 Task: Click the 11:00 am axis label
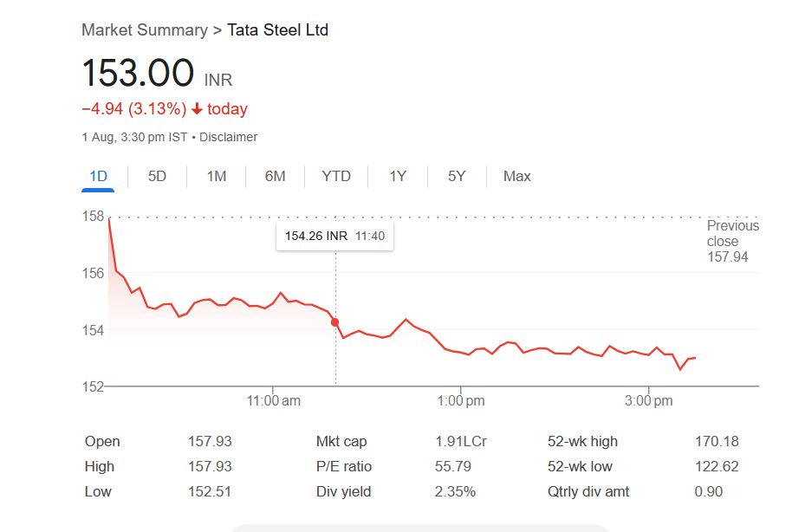pyautogui.click(x=273, y=401)
